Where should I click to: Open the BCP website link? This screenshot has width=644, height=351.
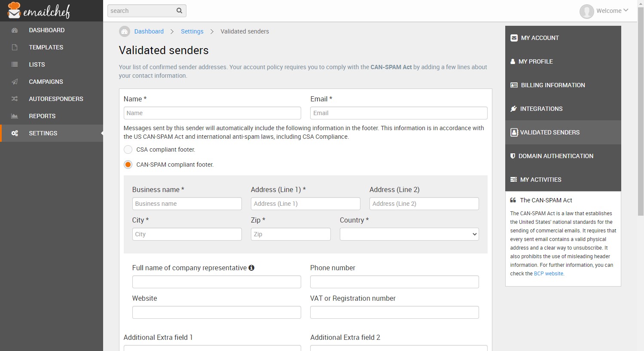pyautogui.click(x=548, y=274)
